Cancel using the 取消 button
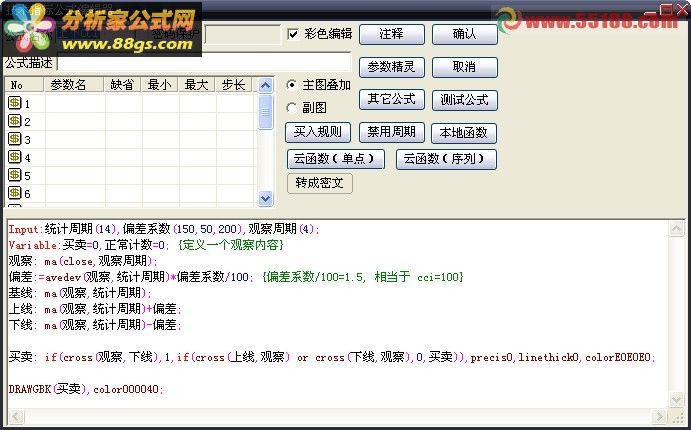 (x=464, y=67)
